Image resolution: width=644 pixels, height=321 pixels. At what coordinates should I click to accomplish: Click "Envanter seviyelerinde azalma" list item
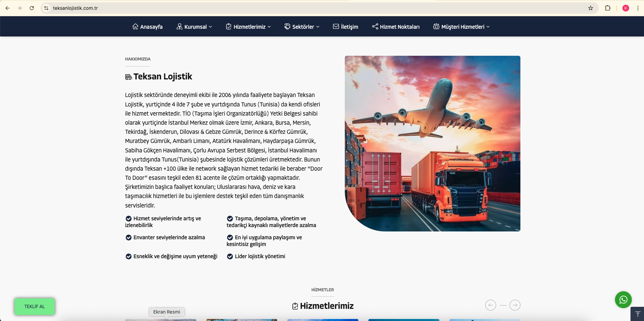coord(165,238)
